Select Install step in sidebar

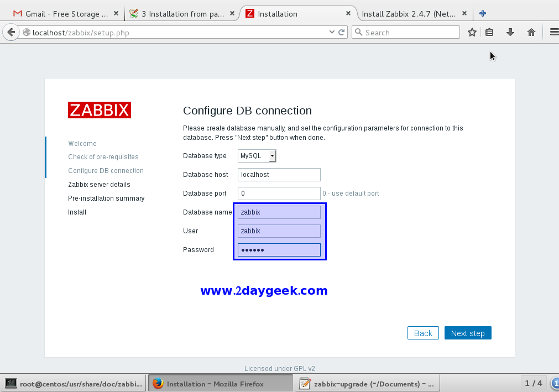tap(77, 212)
